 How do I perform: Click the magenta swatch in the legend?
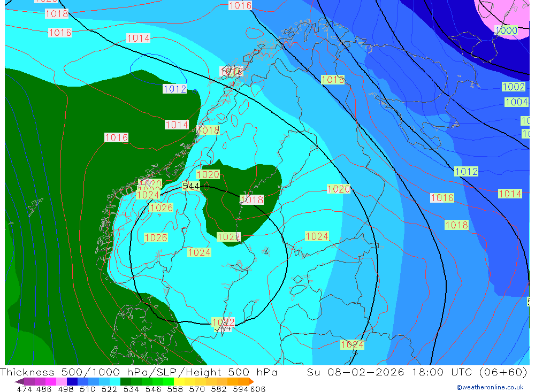[51, 381]
